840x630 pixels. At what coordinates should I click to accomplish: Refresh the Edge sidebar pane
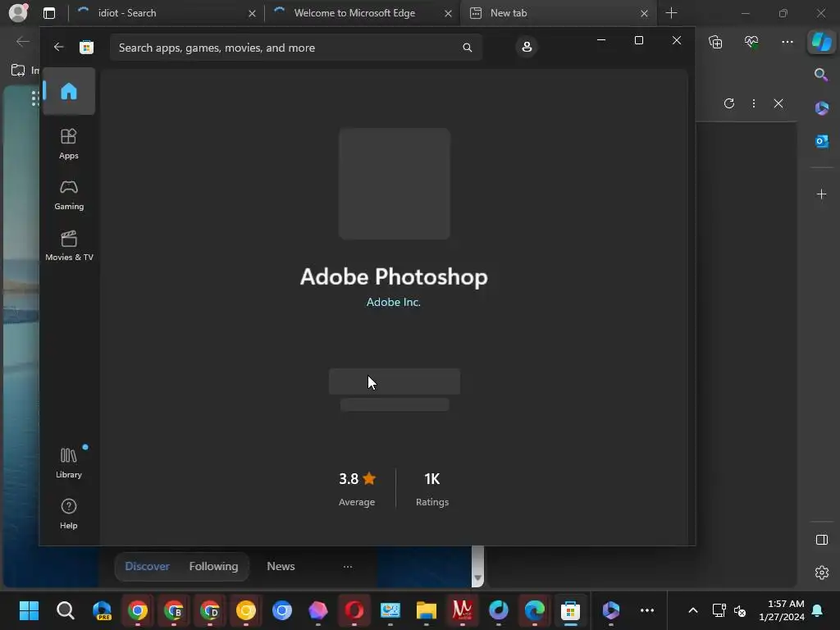[729, 103]
